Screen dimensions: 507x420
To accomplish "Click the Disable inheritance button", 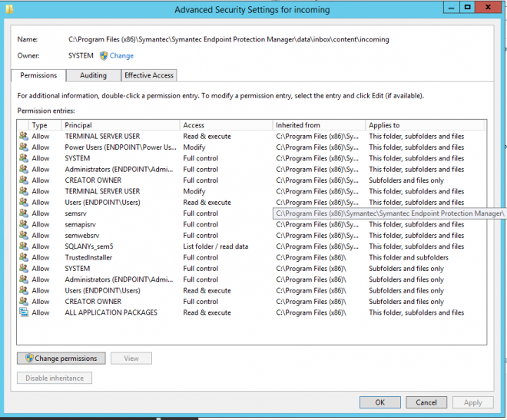I will click(55, 378).
